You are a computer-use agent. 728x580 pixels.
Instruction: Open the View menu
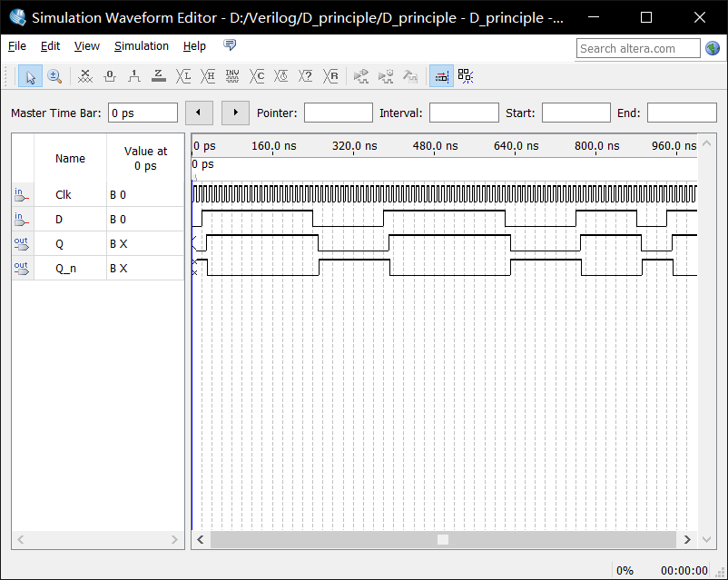click(x=87, y=46)
